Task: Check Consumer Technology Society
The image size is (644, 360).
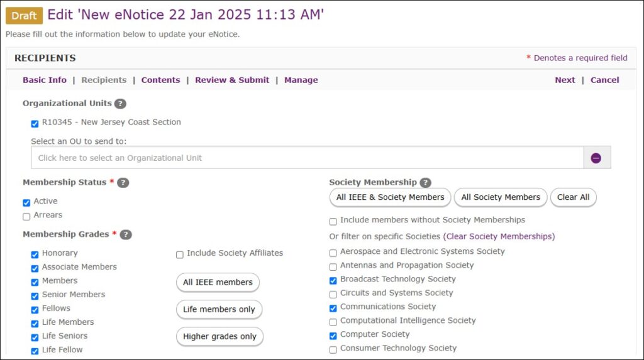Action: [x=333, y=350]
